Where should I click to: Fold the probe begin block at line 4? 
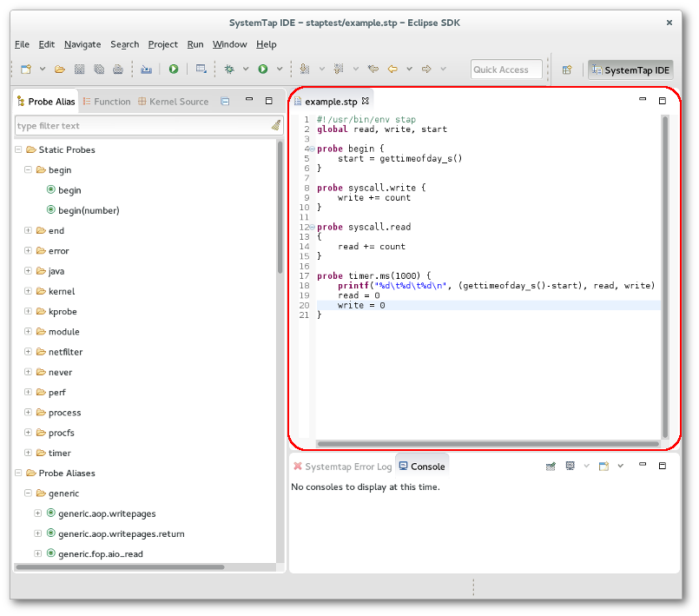point(312,149)
